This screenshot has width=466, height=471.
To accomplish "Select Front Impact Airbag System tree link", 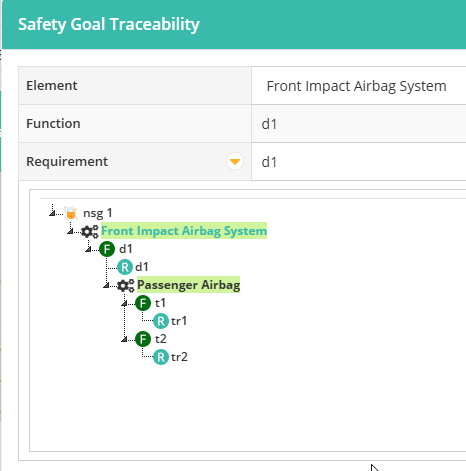I will tap(184, 231).
